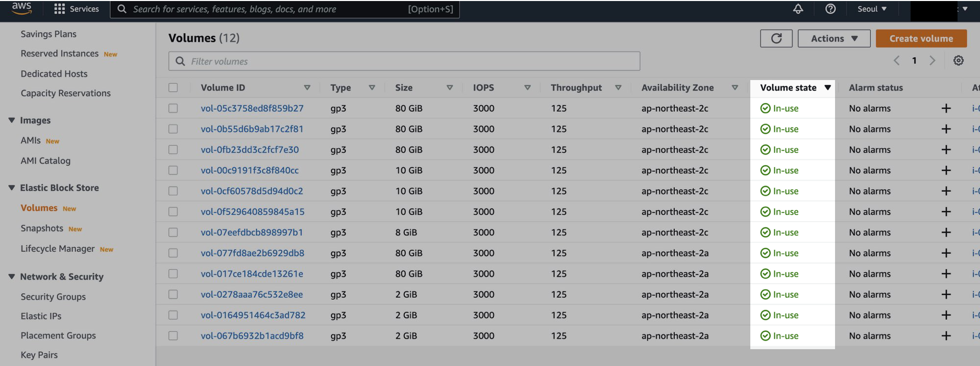Select all volumes with header checkbox
This screenshot has height=366, width=980.
174,88
